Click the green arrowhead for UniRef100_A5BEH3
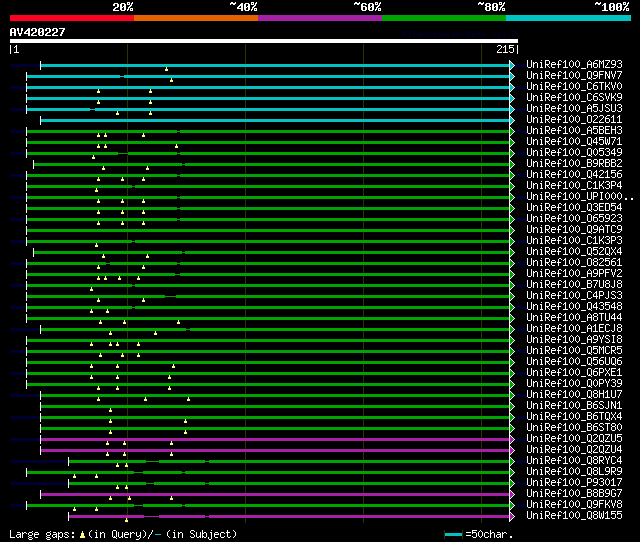 pyautogui.click(x=513, y=131)
